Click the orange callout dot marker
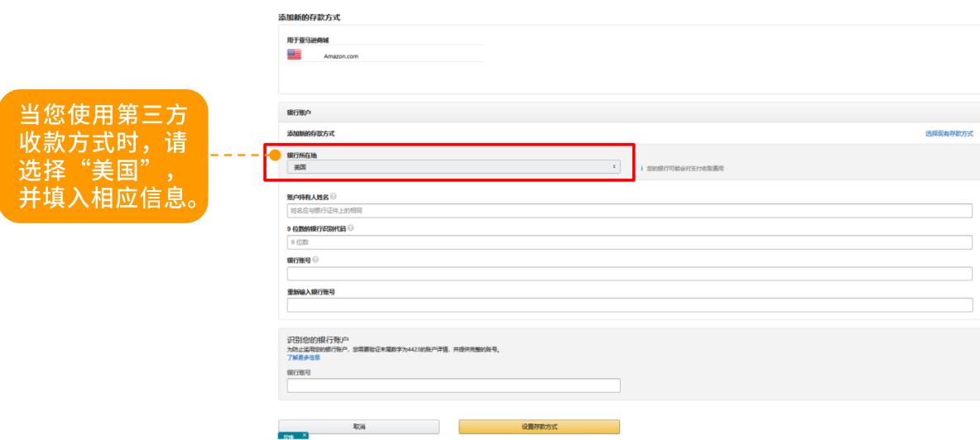This screenshot has height=440, width=980. [274, 155]
